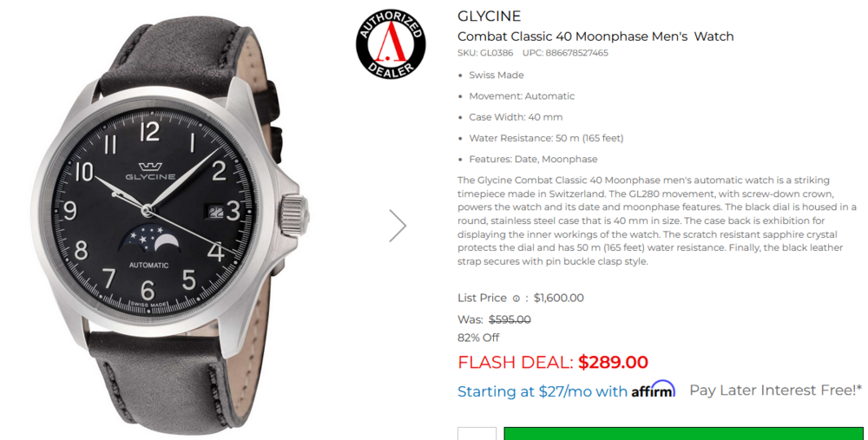Click the $1,600.00 list price
The height and width of the screenshot is (440, 868).
(558, 299)
